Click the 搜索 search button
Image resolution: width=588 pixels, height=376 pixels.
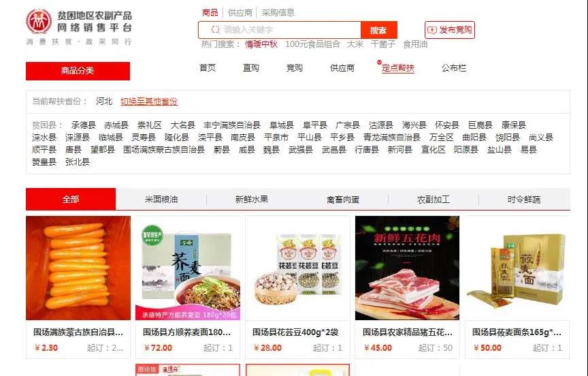pos(378,30)
